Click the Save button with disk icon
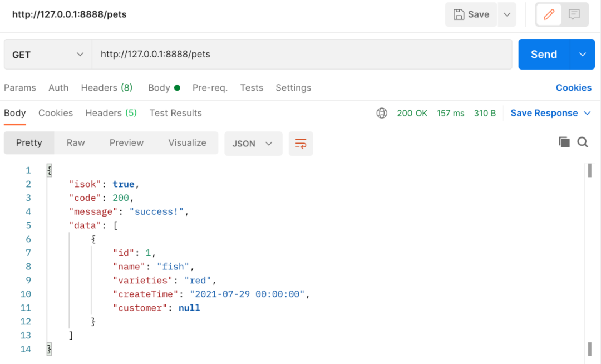 [471, 14]
